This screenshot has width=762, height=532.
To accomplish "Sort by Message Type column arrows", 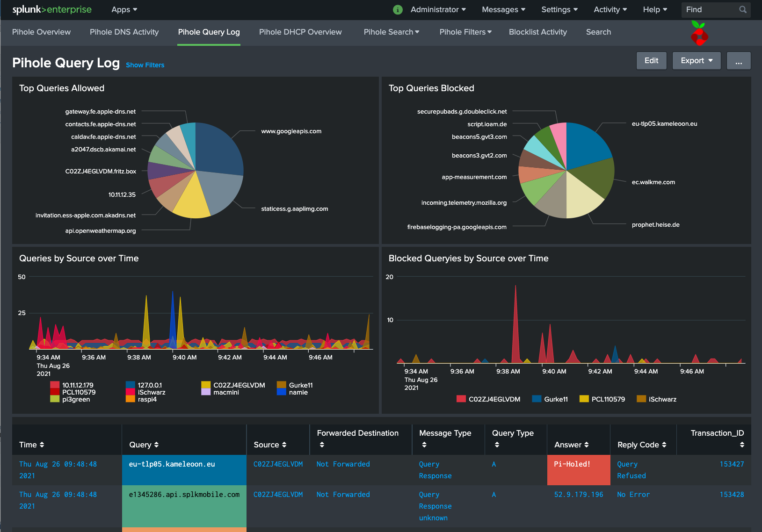I will (x=424, y=445).
